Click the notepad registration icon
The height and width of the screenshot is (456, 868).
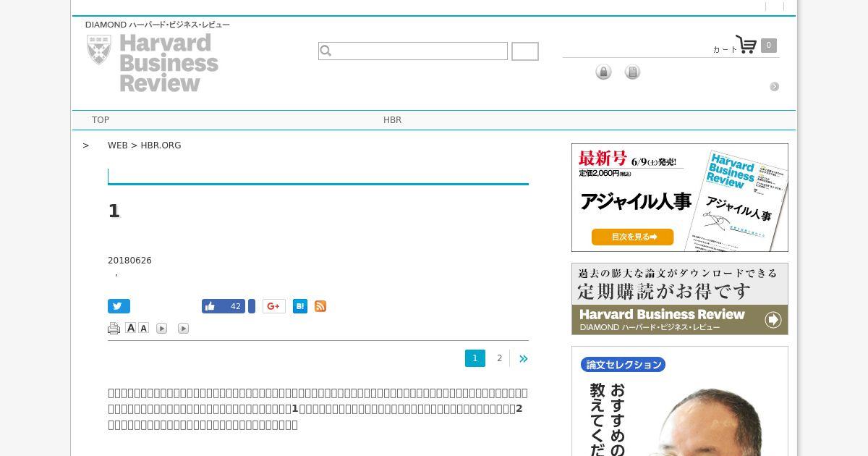(x=632, y=72)
